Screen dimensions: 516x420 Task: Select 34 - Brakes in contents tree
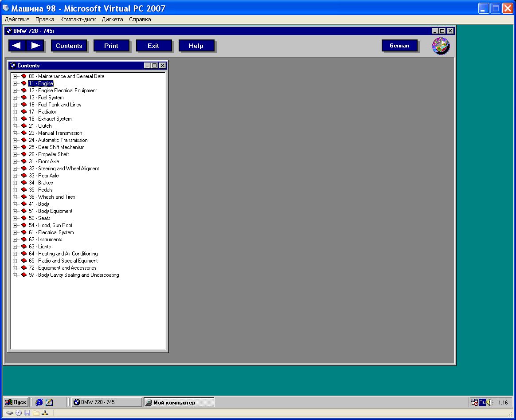(41, 183)
